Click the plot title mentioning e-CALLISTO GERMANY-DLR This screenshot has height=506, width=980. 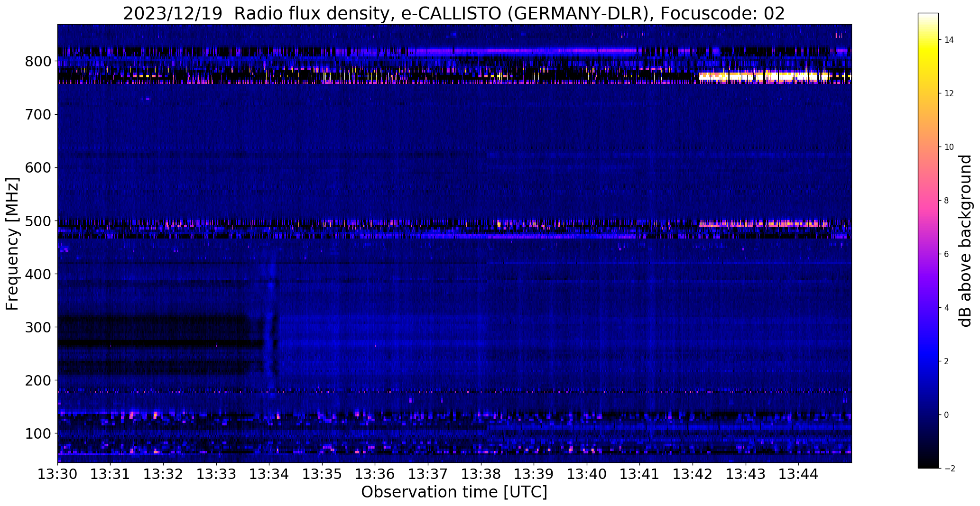point(454,13)
